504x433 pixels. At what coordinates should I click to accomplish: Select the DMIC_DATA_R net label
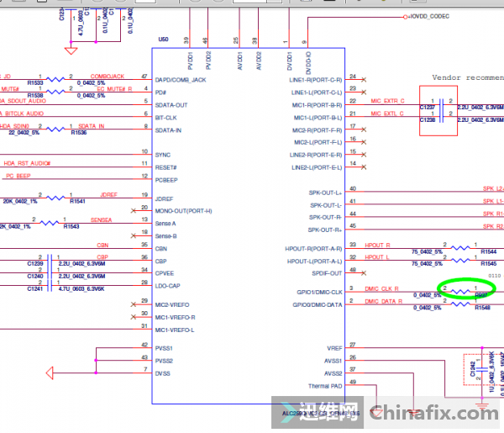click(384, 302)
